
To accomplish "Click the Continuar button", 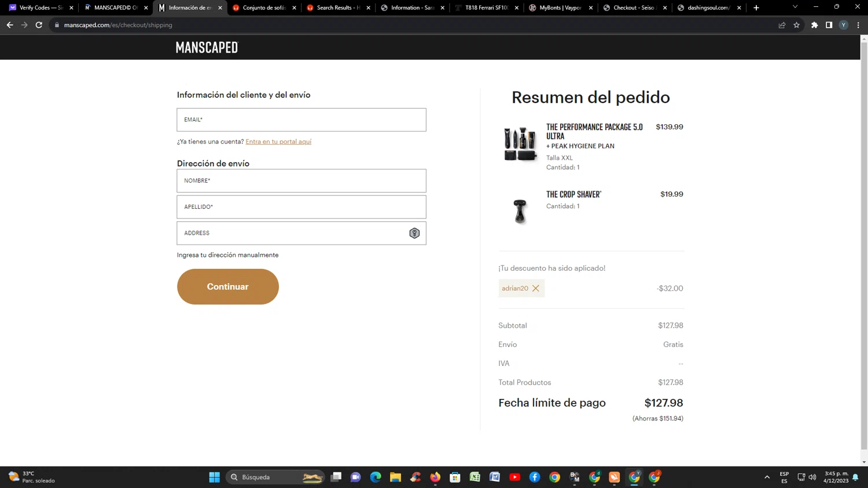I will point(228,287).
